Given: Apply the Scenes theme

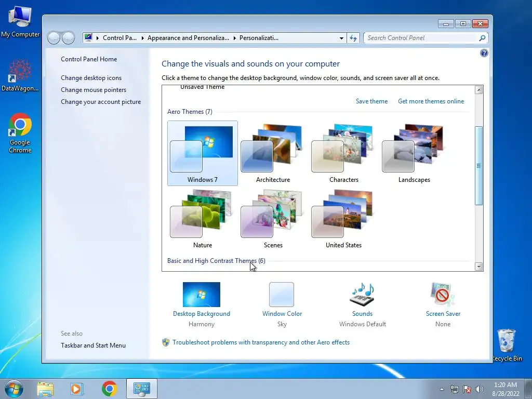Looking at the screenshot, I should pyautogui.click(x=273, y=219).
